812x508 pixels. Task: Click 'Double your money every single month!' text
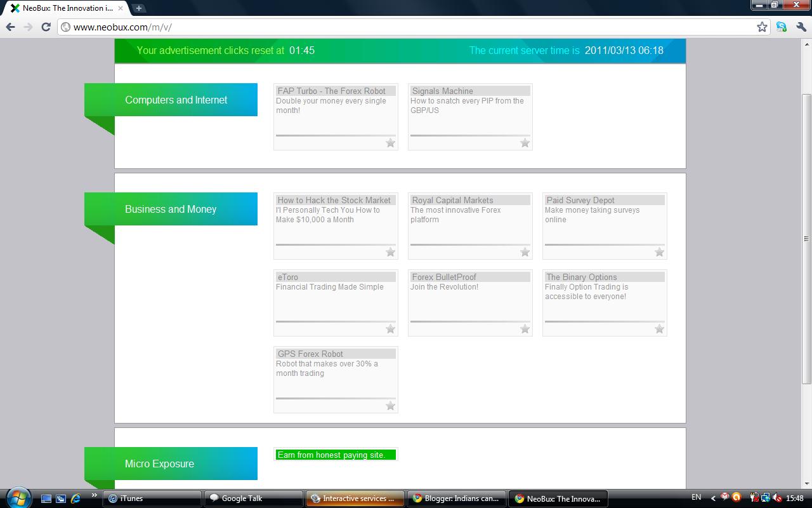pos(331,105)
